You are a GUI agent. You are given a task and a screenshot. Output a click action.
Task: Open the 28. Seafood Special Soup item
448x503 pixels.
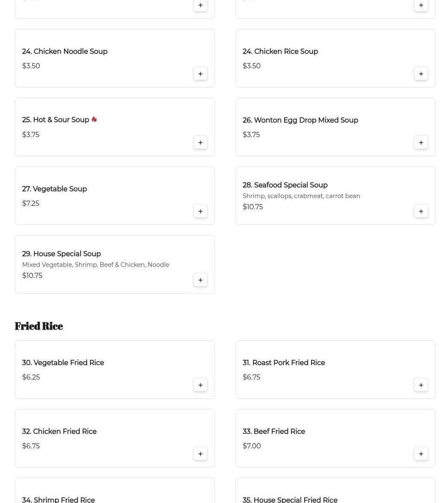285,185
